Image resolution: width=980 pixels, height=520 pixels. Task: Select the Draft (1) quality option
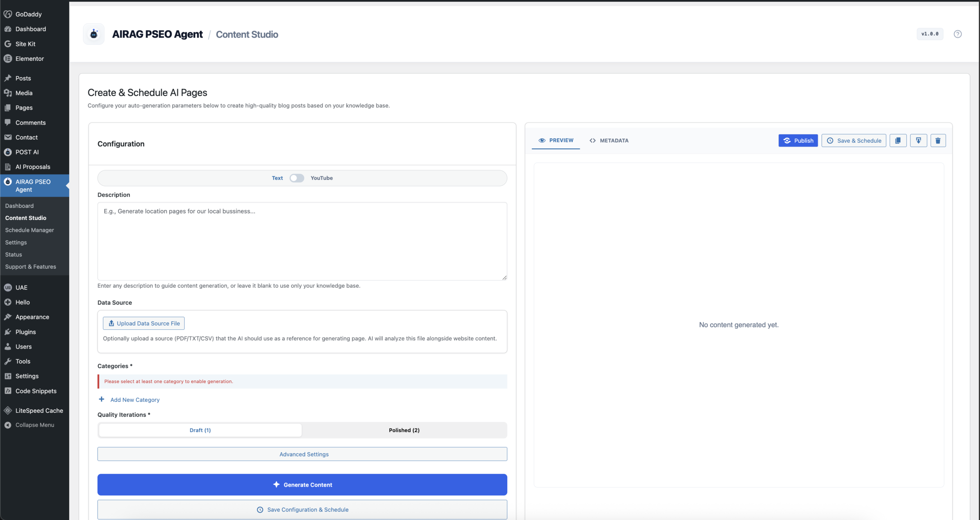(200, 430)
